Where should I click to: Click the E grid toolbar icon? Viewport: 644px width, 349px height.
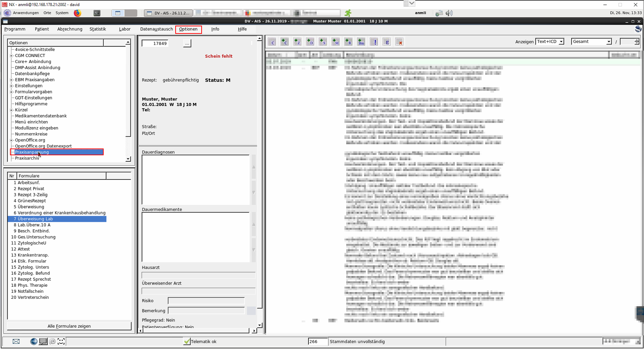pos(386,42)
